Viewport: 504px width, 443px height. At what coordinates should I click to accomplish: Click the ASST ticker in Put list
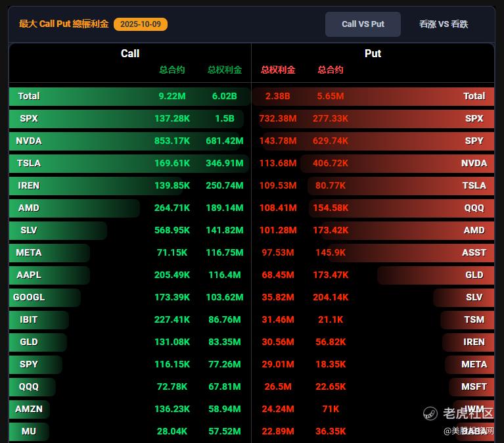(x=474, y=252)
